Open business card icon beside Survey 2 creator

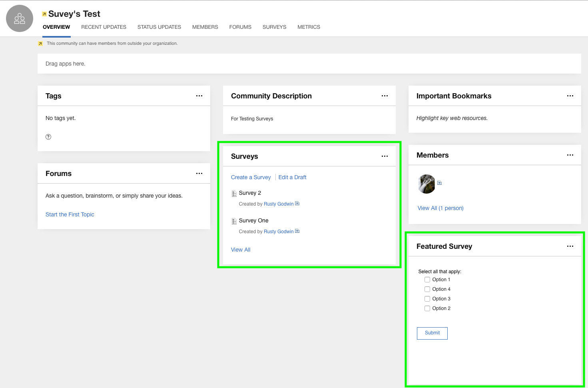pyautogui.click(x=297, y=204)
